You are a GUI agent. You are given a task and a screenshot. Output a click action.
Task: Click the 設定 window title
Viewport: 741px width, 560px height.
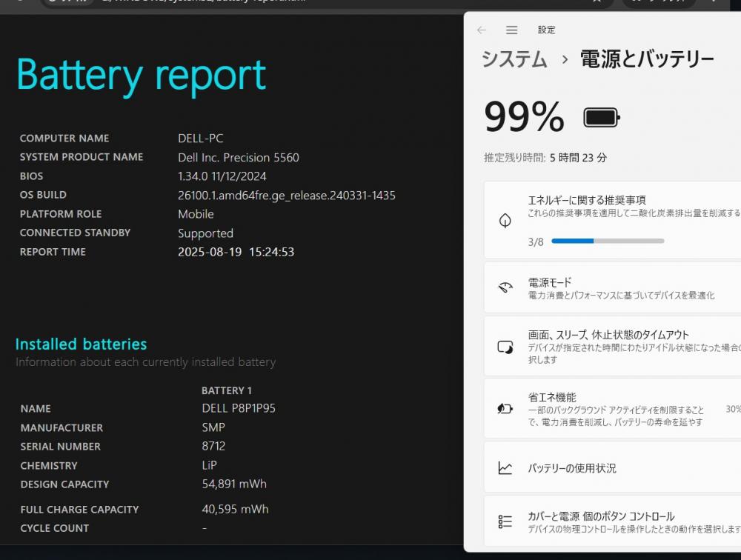pyautogui.click(x=546, y=30)
